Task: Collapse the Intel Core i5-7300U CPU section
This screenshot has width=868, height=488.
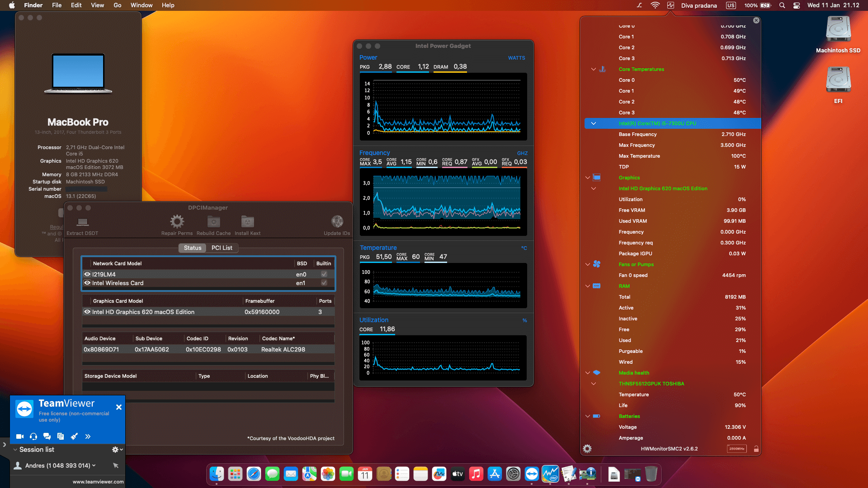Action: [594, 123]
